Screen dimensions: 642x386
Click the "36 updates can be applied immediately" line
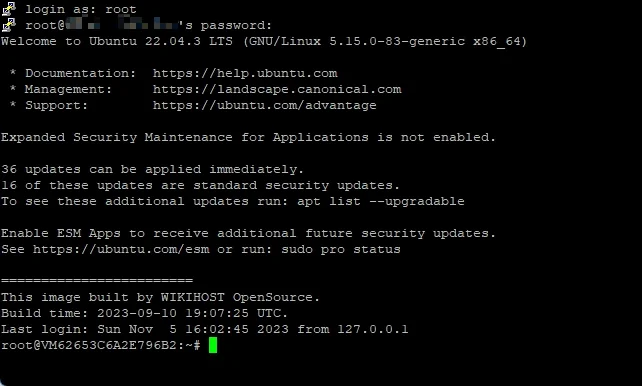pos(152,169)
